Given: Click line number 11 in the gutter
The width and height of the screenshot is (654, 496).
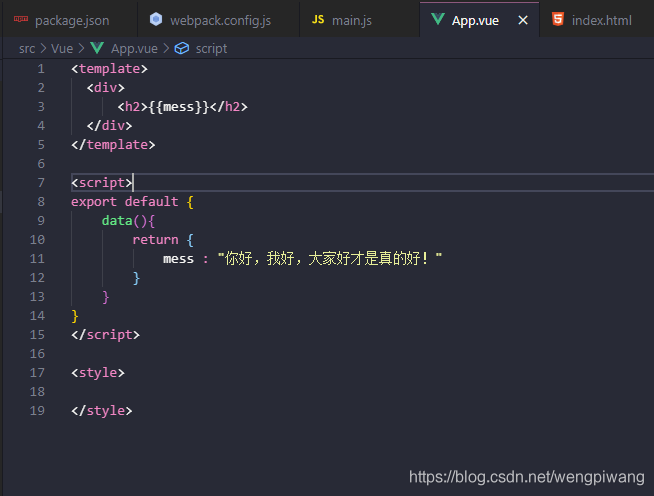Looking at the screenshot, I should coord(37,258).
